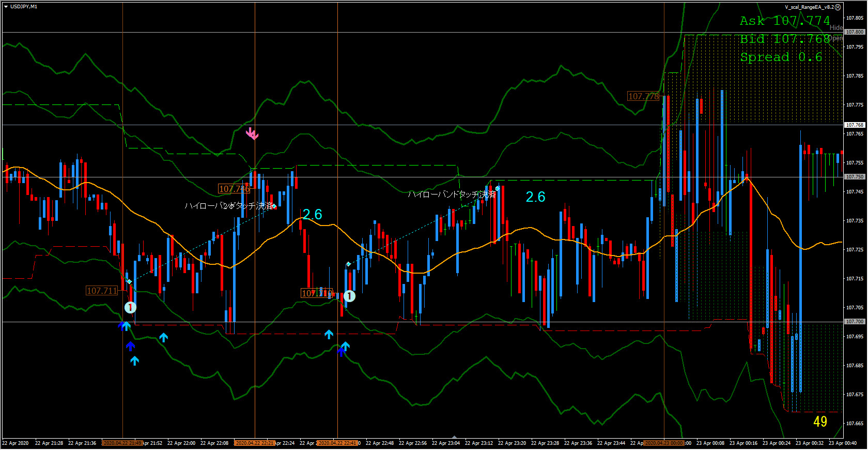Click the yellow 49 counter
Screen dimensions: 868x450
[820, 422]
